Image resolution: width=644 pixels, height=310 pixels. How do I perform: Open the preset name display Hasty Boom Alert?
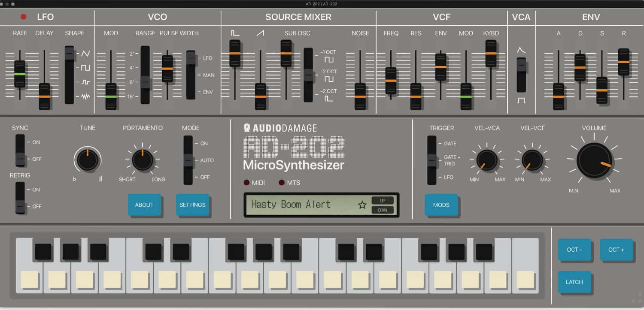[291, 205]
